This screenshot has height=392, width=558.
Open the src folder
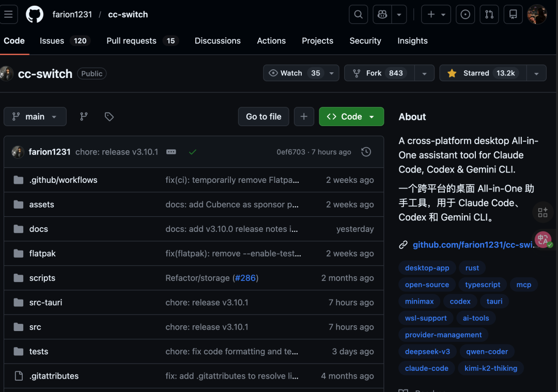tap(35, 327)
